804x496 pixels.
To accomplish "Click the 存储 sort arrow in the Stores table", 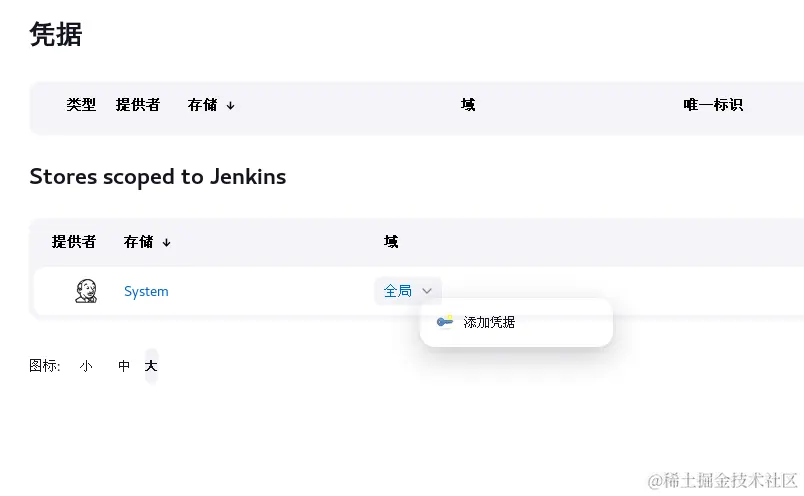I will click(x=167, y=243).
